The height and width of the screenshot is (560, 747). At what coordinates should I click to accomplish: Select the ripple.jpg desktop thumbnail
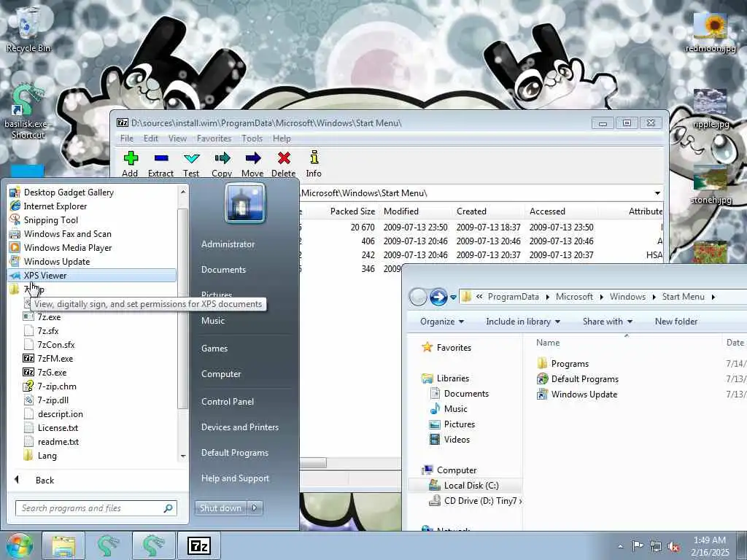(711, 109)
